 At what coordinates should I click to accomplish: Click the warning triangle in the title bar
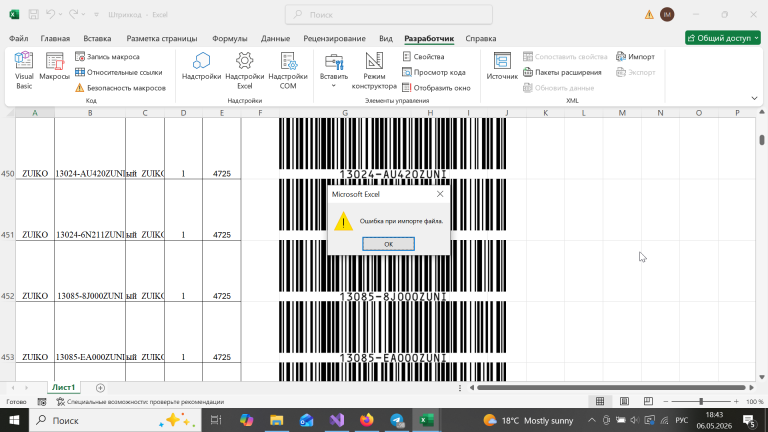pyautogui.click(x=649, y=15)
